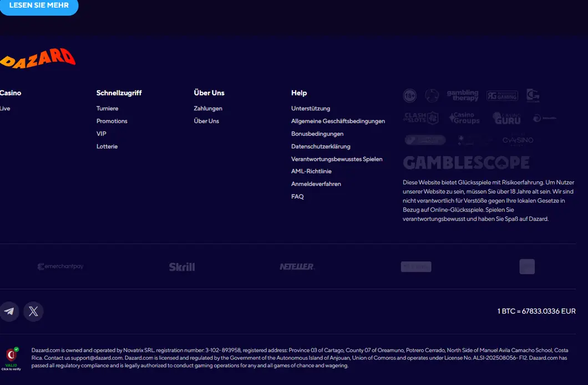Open the Telegram social icon
Image resolution: width=588 pixels, height=385 pixels.
(9, 311)
